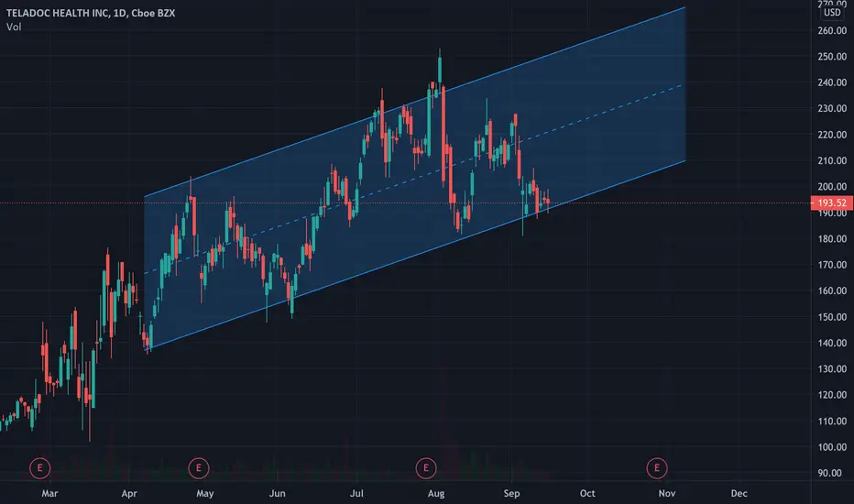The height and width of the screenshot is (504, 854).
Task: Click the earnings marker near May
Action: pyautogui.click(x=199, y=468)
